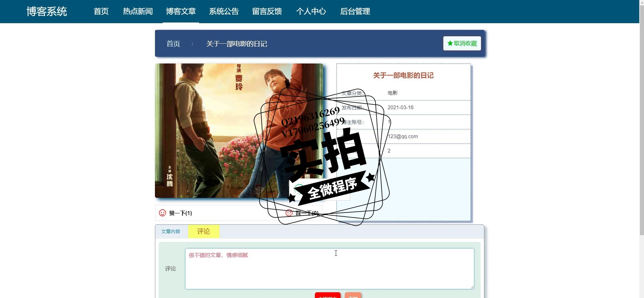Open 系统公告 from the top menu
This screenshot has height=298, width=644.
pos(224,11)
